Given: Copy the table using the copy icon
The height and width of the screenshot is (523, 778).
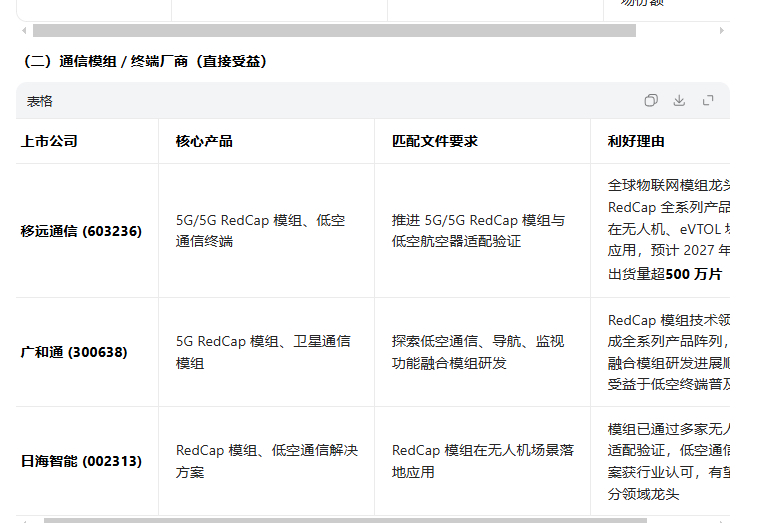Looking at the screenshot, I should (651, 101).
